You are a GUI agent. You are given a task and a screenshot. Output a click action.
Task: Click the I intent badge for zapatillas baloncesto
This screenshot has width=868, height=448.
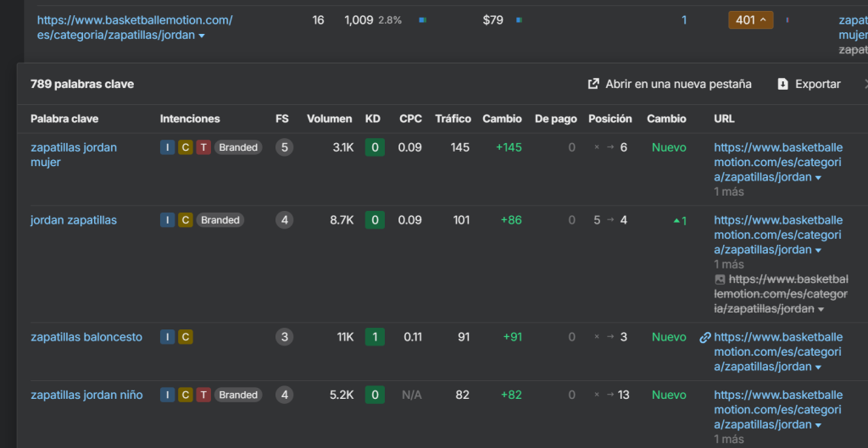tap(168, 337)
